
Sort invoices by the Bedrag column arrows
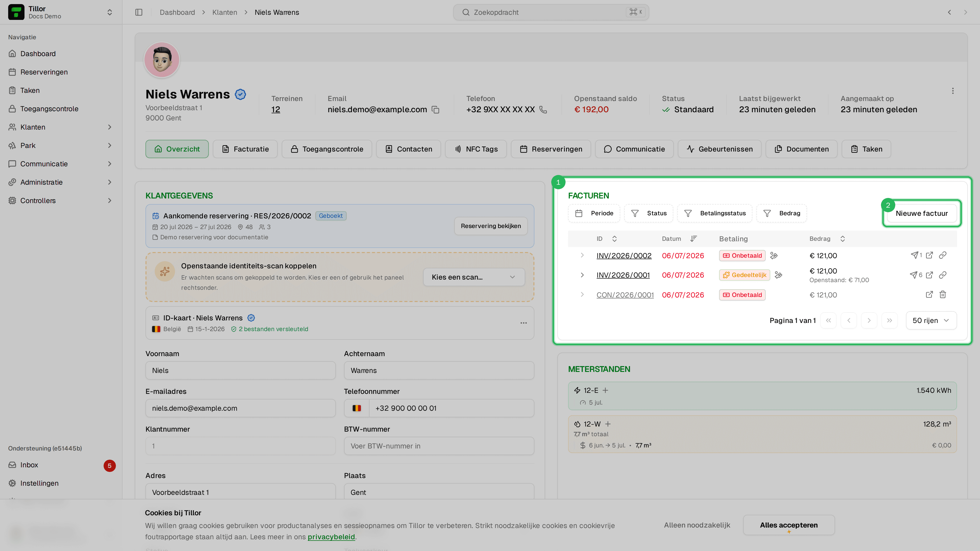842,239
